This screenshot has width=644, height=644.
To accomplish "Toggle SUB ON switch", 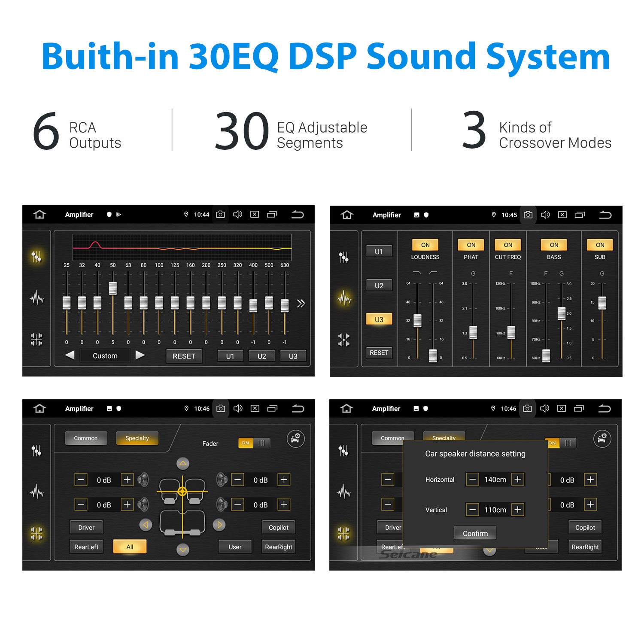I will pyautogui.click(x=600, y=245).
